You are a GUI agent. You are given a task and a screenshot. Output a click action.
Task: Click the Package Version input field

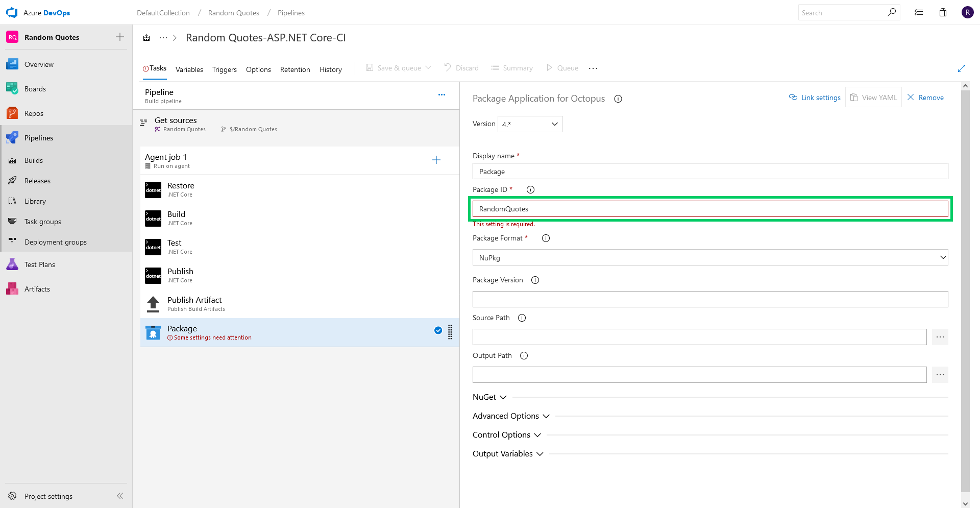710,299
